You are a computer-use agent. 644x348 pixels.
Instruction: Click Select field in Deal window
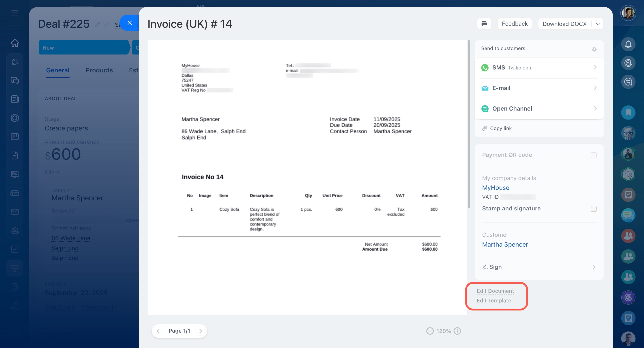(60, 307)
